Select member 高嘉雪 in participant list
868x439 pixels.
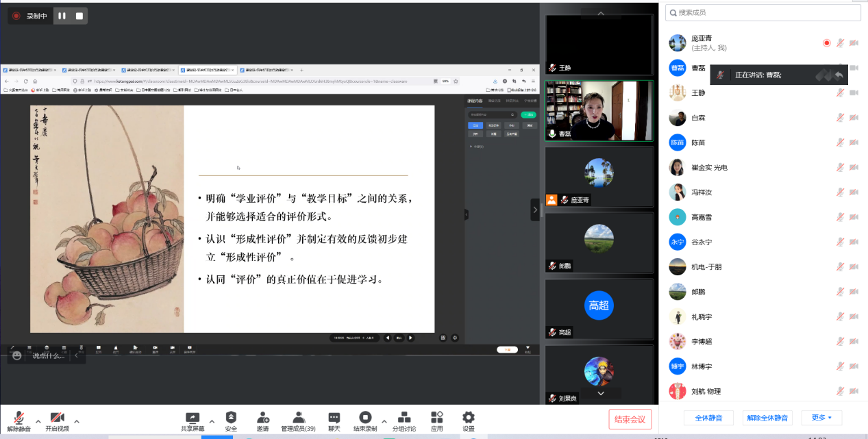pos(763,217)
